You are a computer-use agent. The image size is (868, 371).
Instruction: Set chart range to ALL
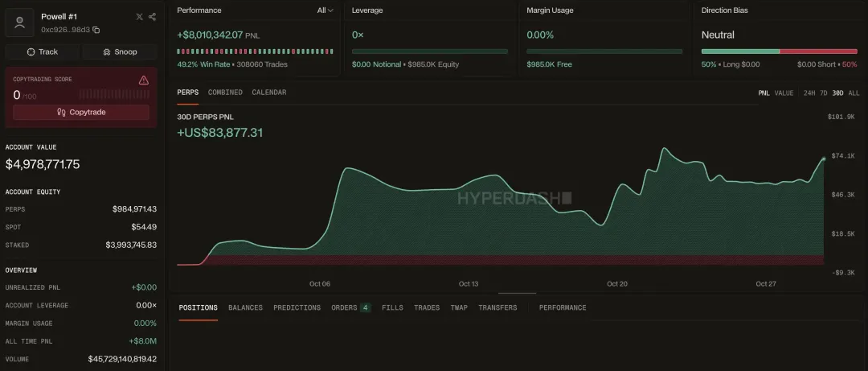(854, 93)
